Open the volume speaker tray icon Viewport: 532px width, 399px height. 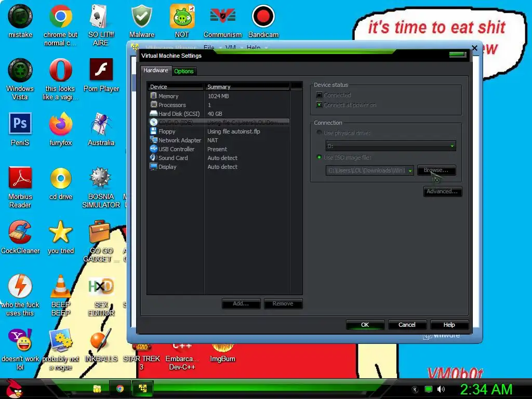[x=441, y=389]
